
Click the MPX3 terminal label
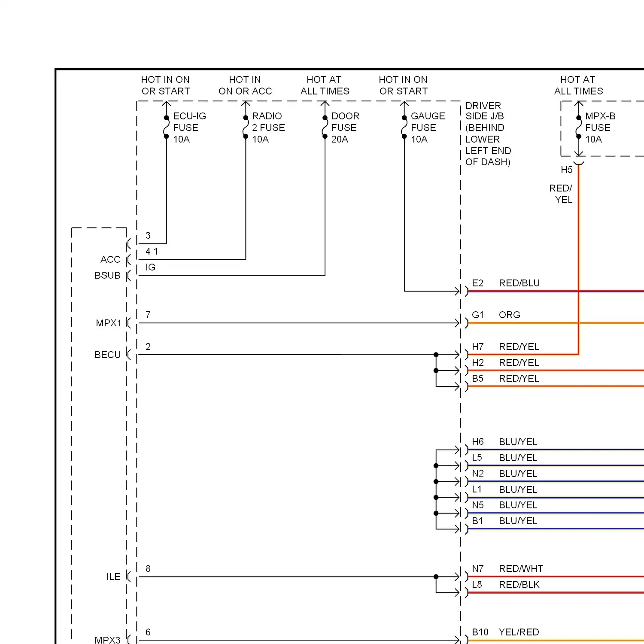point(107,640)
